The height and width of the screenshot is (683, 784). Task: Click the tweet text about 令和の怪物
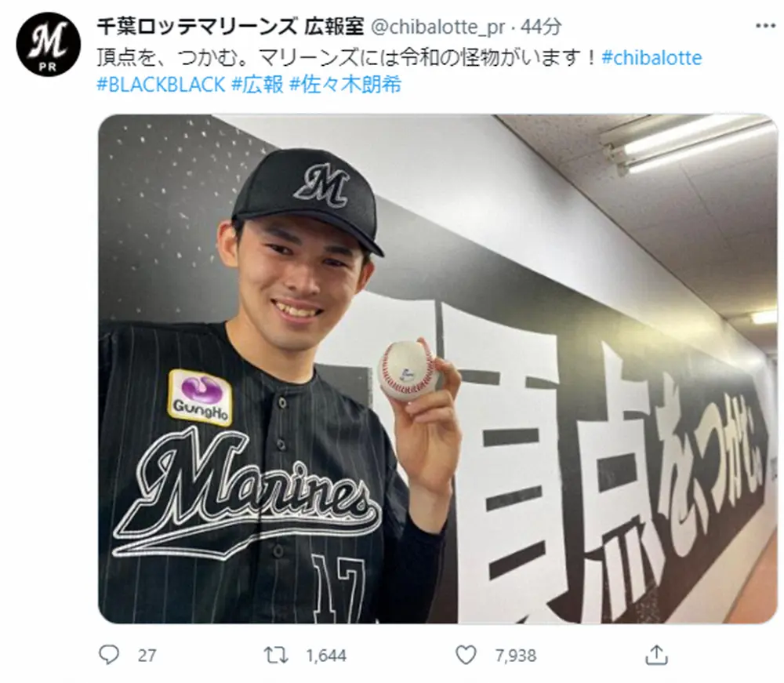[x=347, y=58]
